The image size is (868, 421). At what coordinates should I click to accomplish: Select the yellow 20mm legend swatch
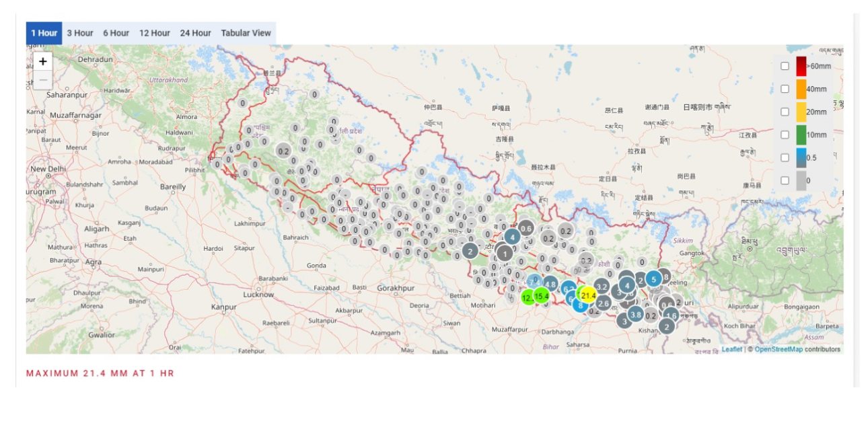point(801,112)
